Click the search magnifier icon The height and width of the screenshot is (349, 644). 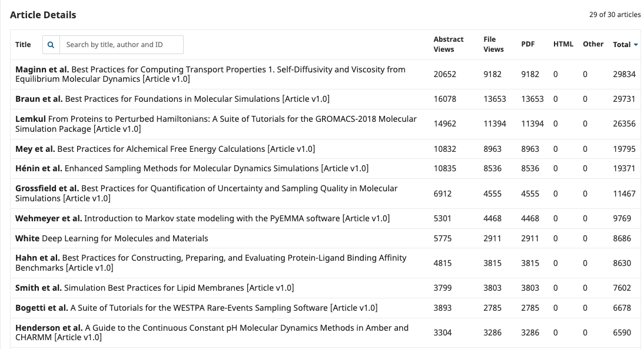(51, 45)
